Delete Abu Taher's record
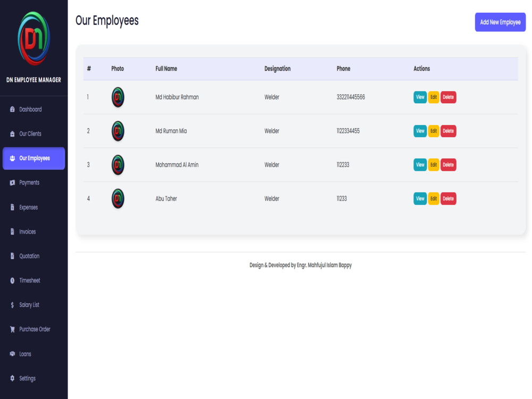Image resolution: width=532 pixels, height=399 pixels. pyautogui.click(x=448, y=198)
